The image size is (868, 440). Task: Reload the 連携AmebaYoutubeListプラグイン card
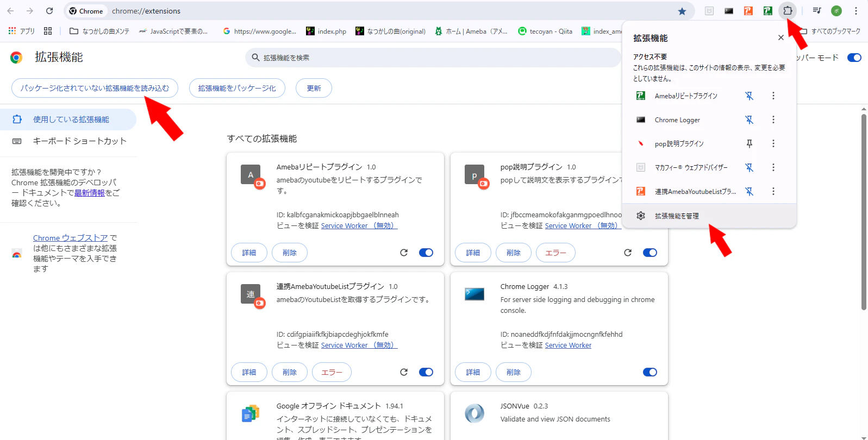[404, 372]
